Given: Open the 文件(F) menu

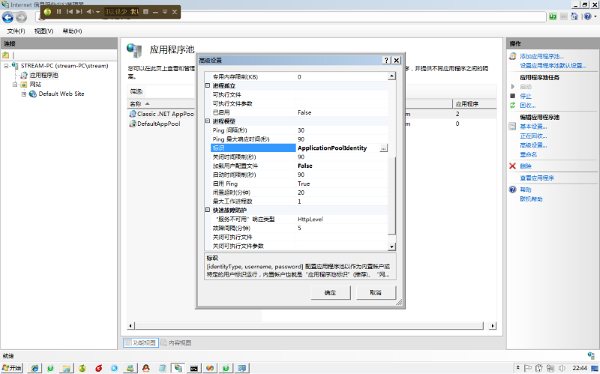Looking at the screenshot, I should click(x=16, y=31).
